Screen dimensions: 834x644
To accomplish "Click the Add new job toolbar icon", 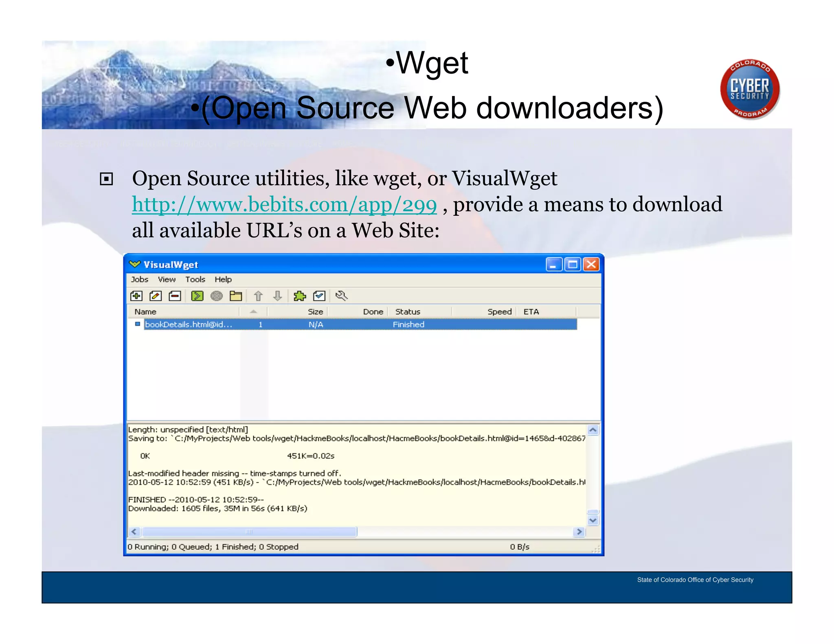I will pos(136,296).
